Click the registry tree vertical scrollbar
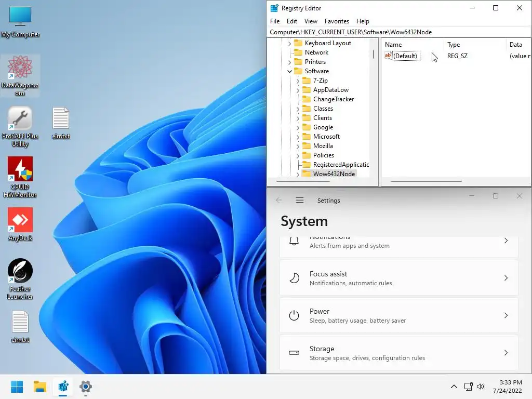Image resolution: width=532 pixels, height=399 pixels. click(x=373, y=54)
